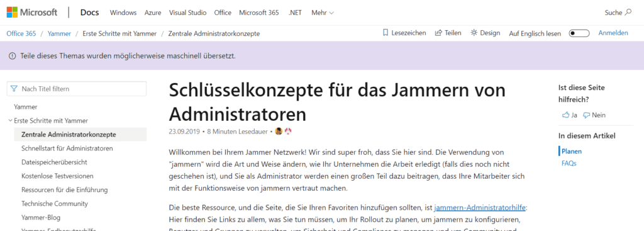Open Schnellstart für Administratoren in sidebar
Screen dimensions: 644x231
coord(67,148)
